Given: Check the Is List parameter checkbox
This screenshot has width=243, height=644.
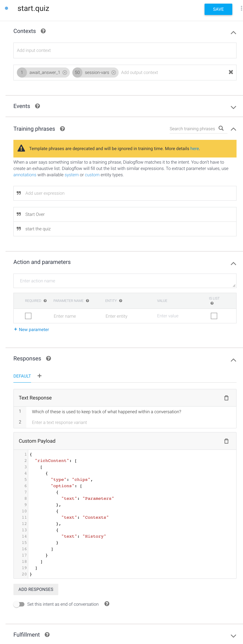Looking at the screenshot, I should coord(214,316).
